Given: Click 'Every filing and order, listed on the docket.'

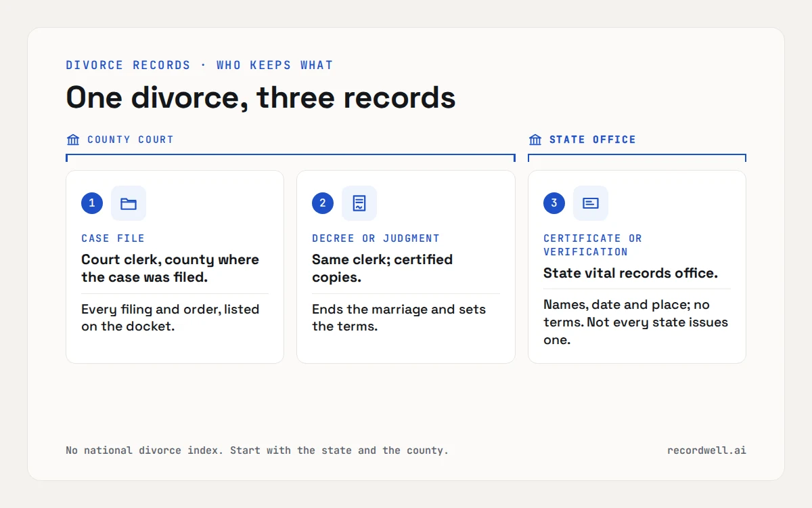Looking at the screenshot, I should pyautogui.click(x=171, y=318).
